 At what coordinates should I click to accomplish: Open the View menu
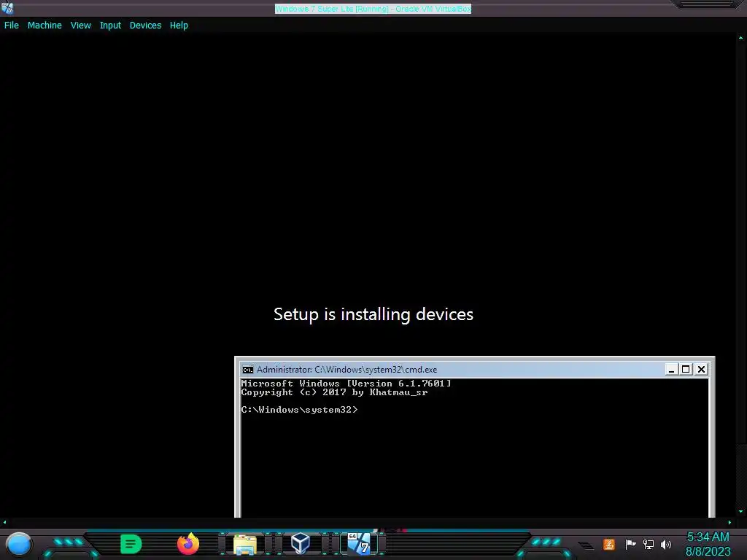80,26
